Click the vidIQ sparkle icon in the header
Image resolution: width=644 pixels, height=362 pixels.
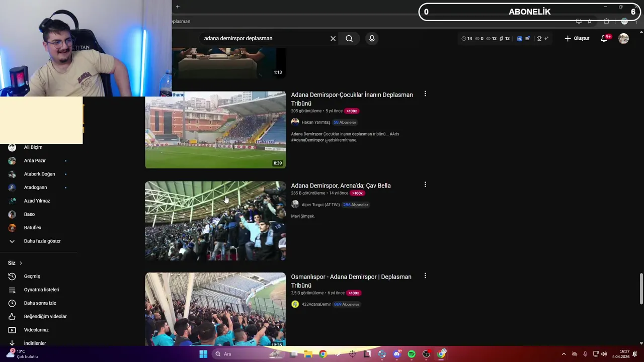546,38
